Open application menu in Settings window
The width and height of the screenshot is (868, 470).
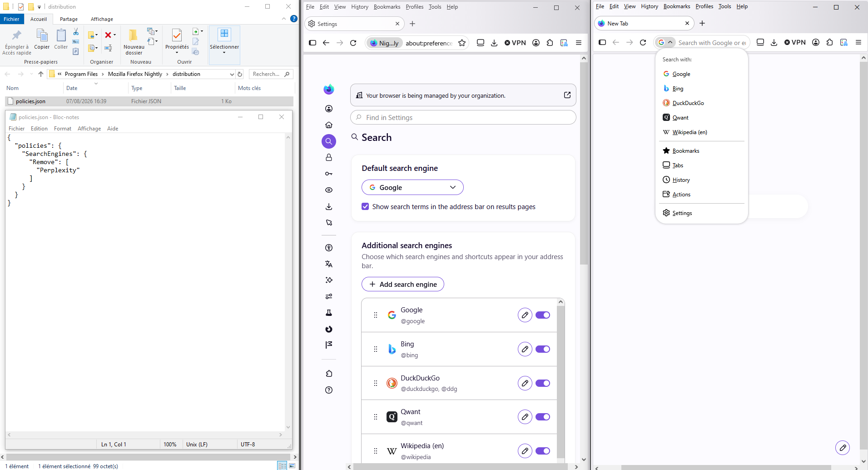coord(579,43)
